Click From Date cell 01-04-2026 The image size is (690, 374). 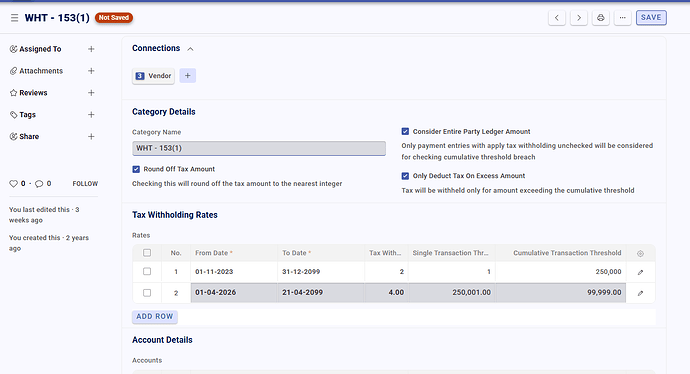[x=234, y=293]
